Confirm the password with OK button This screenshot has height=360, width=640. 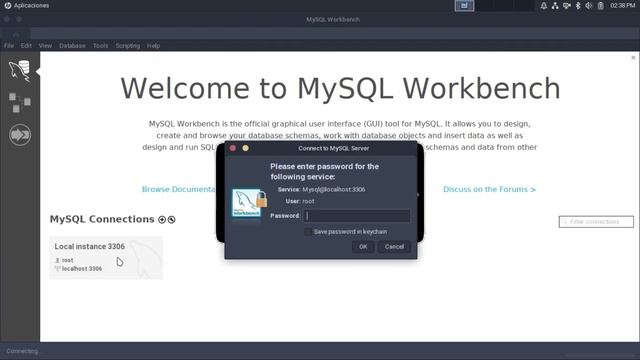[x=363, y=247]
